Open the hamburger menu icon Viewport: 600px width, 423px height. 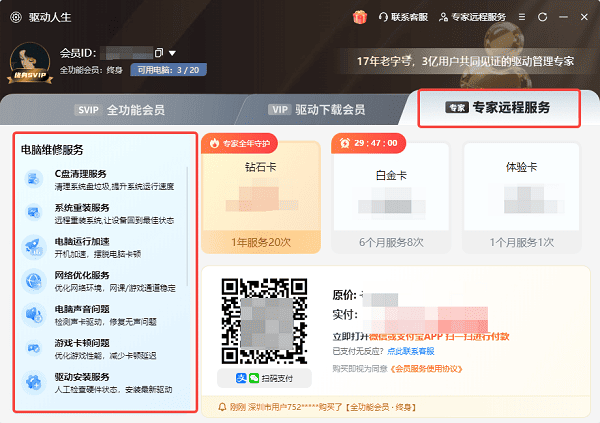pos(522,17)
